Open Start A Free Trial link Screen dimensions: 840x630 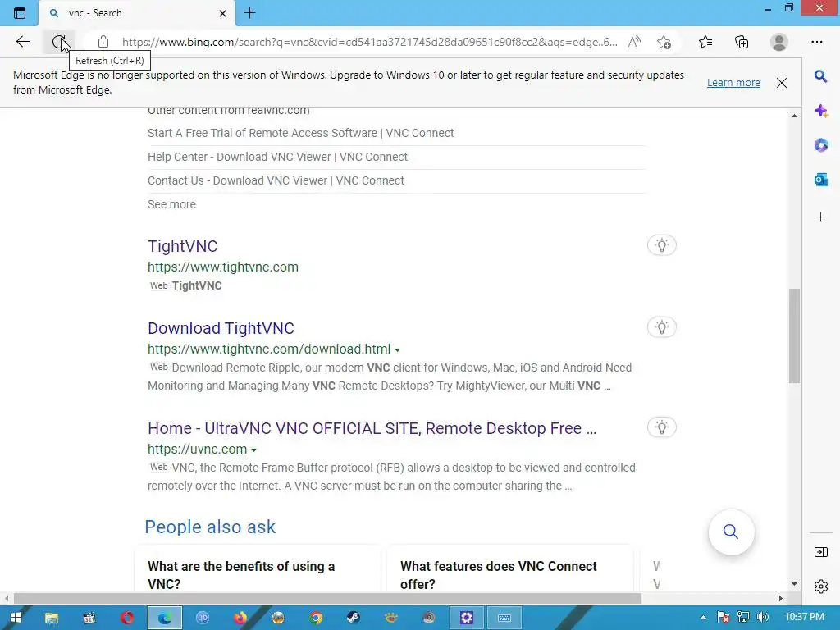[300, 133]
